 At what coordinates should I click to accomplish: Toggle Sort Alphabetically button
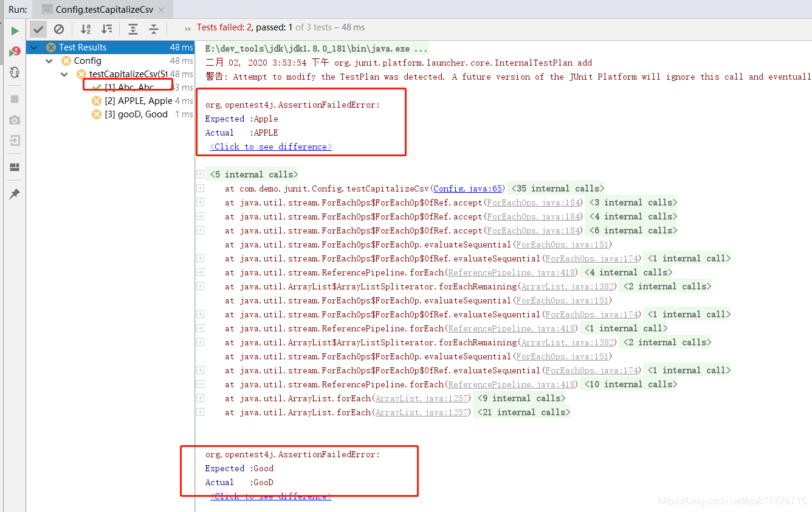coord(86,29)
